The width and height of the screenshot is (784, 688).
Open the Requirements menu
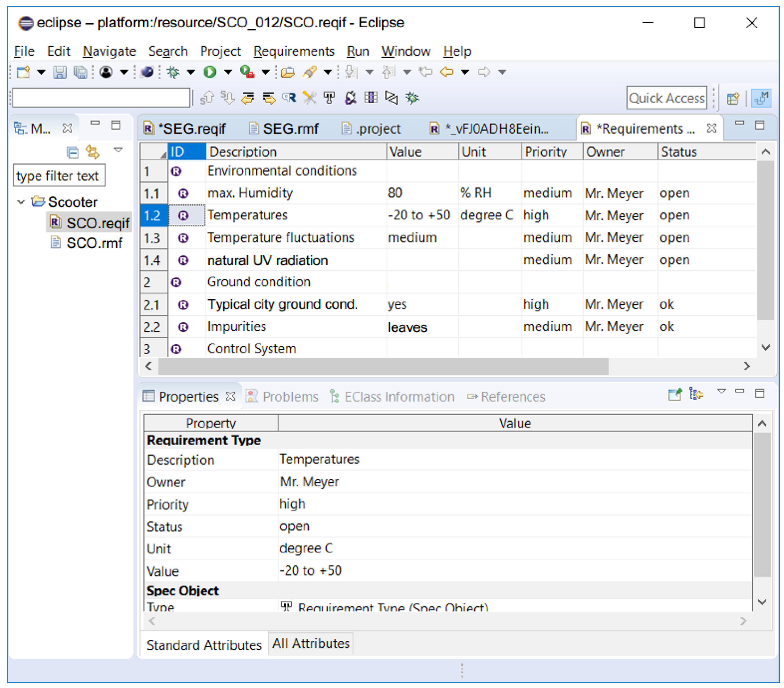(x=294, y=51)
